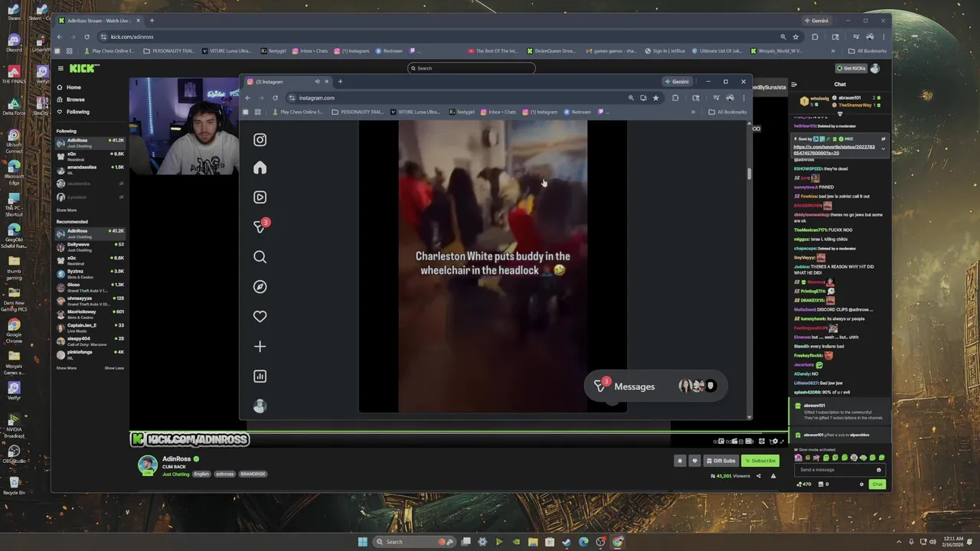Image resolution: width=980 pixels, height=551 pixels.
Task: Click Windows Start button on taskbar
Action: tap(363, 542)
